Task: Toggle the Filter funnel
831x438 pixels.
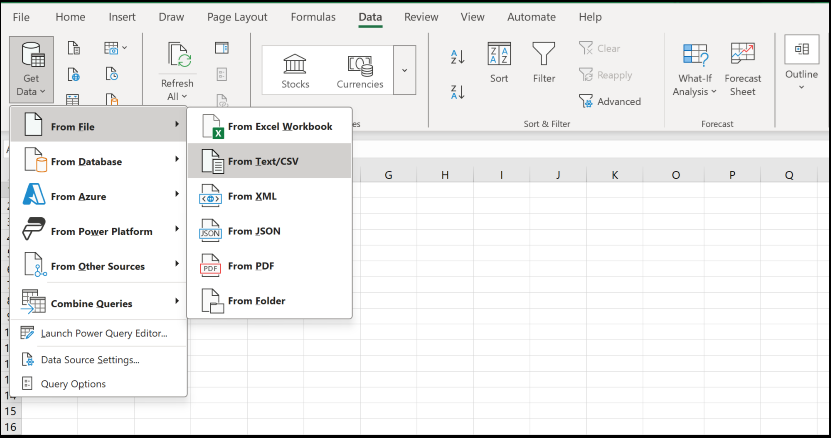Action: pos(544,63)
